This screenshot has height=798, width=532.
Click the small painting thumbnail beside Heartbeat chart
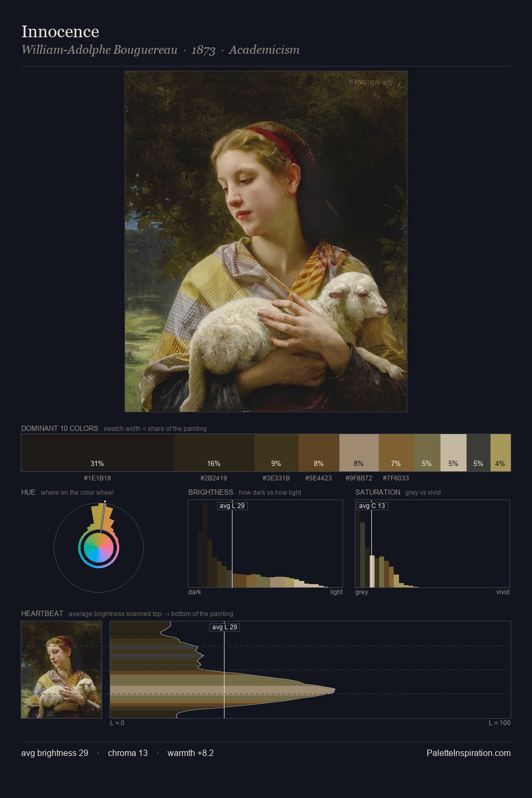(61, 670)
